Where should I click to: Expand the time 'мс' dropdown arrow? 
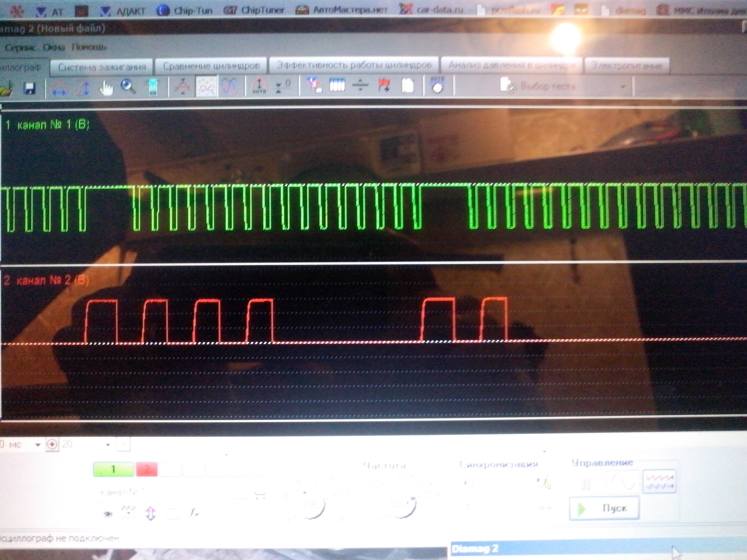pos(38,445)
